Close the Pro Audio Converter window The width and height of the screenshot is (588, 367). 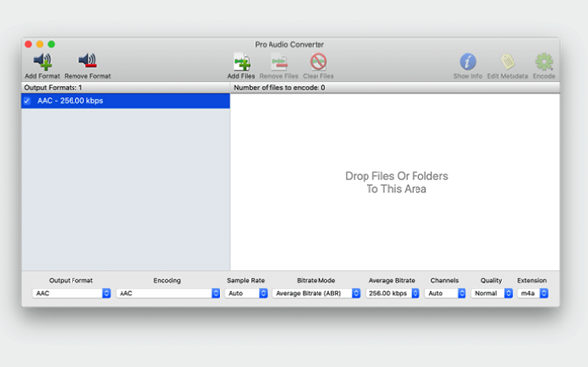pyautogui.click(x=28, y=44)
